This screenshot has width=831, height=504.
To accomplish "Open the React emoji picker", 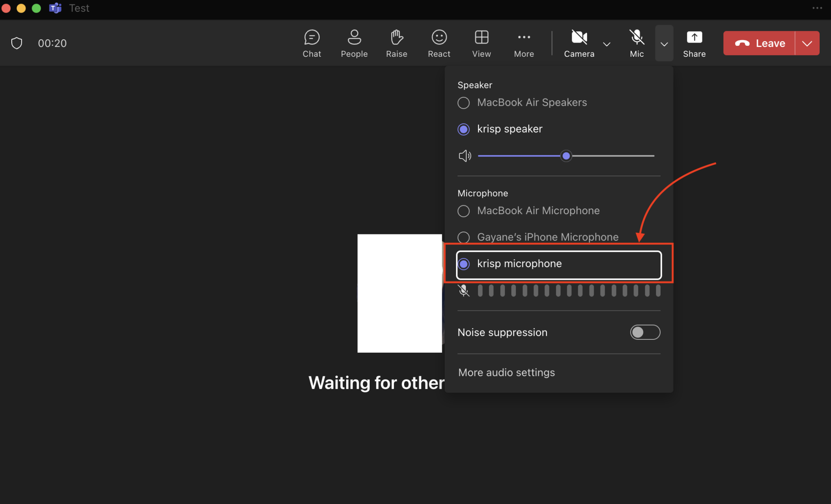I will point(439,43).
